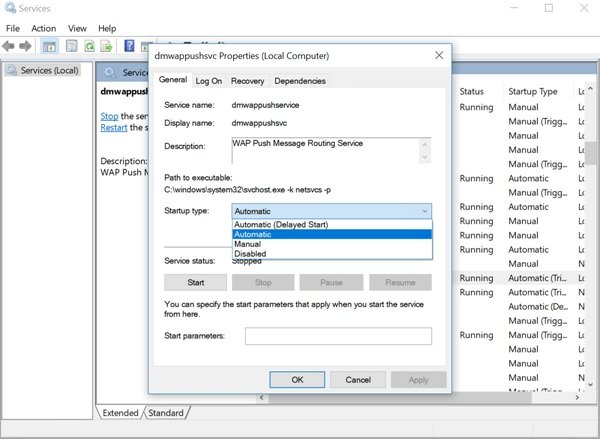600x440 pixels.
Task: Click the Back arrow in toolbar
Action: pos(10,46)
